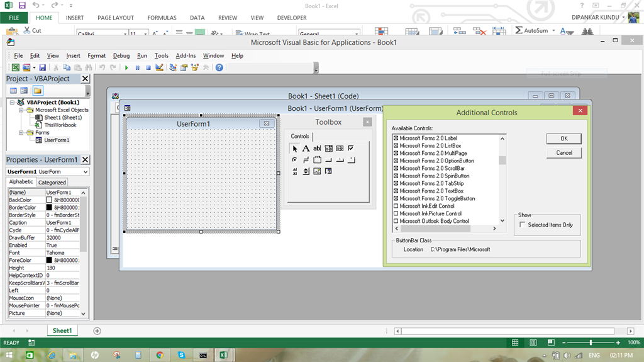Screen dimensions: 644x362
Task: Uncheck Microsoft Forms 2.0 ListBox checkbox
Action: [x=396, y=145]
